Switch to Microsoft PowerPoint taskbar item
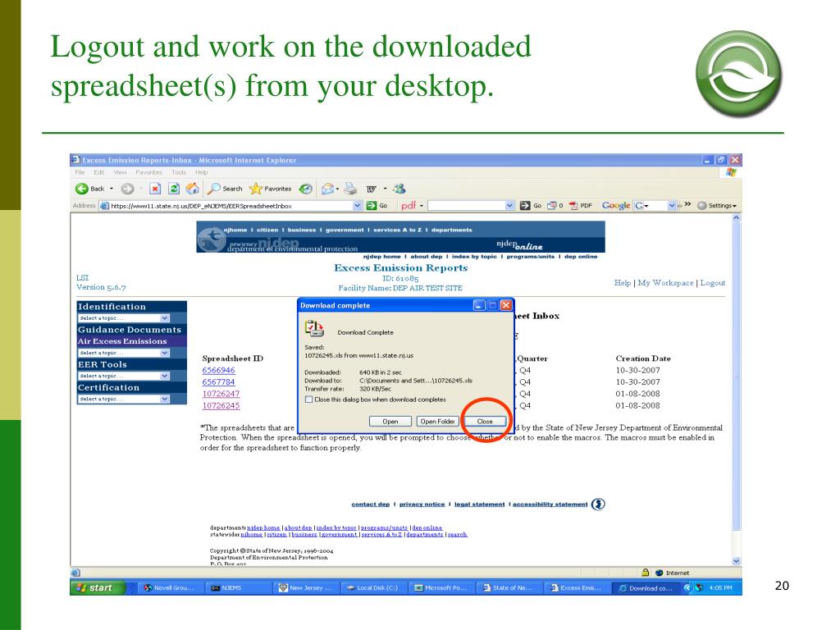The height and width of the screenshot is (630, 840). click(441, 587)
